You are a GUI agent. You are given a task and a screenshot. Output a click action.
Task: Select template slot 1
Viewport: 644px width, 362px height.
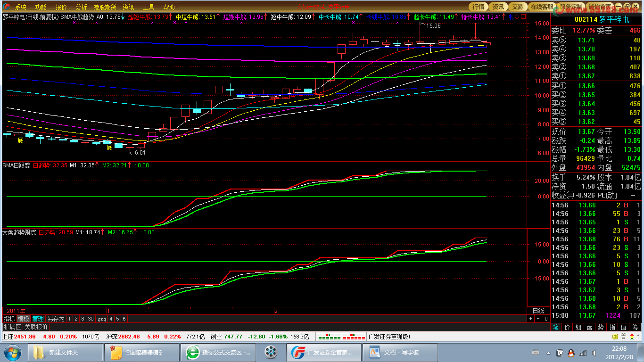tap(69, 319)
